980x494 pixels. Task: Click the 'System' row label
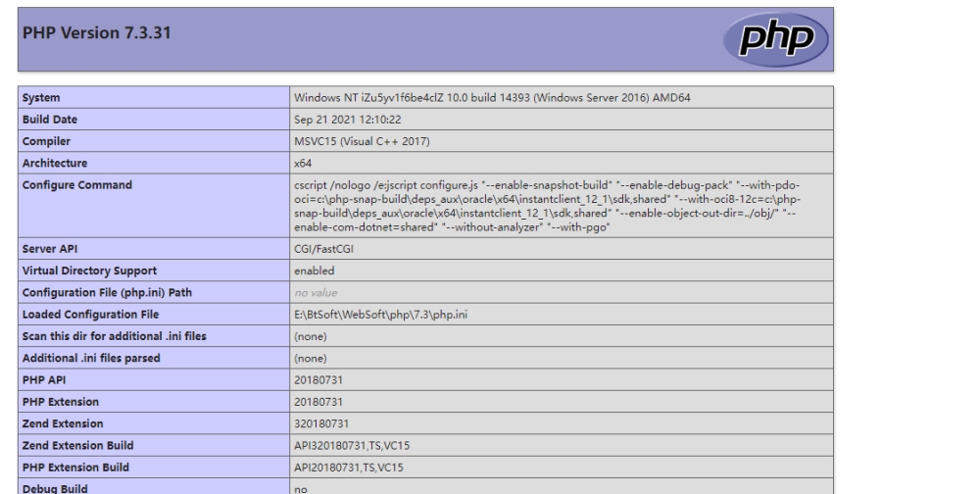tap(41, 98)
